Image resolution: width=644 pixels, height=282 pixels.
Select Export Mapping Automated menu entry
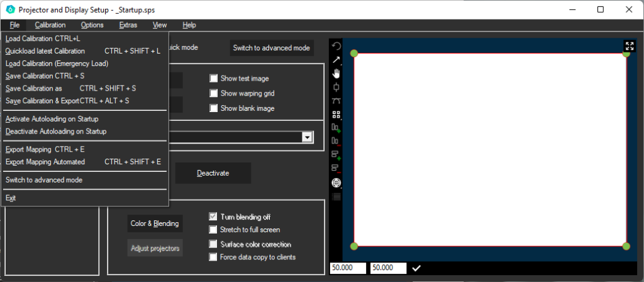45,162
